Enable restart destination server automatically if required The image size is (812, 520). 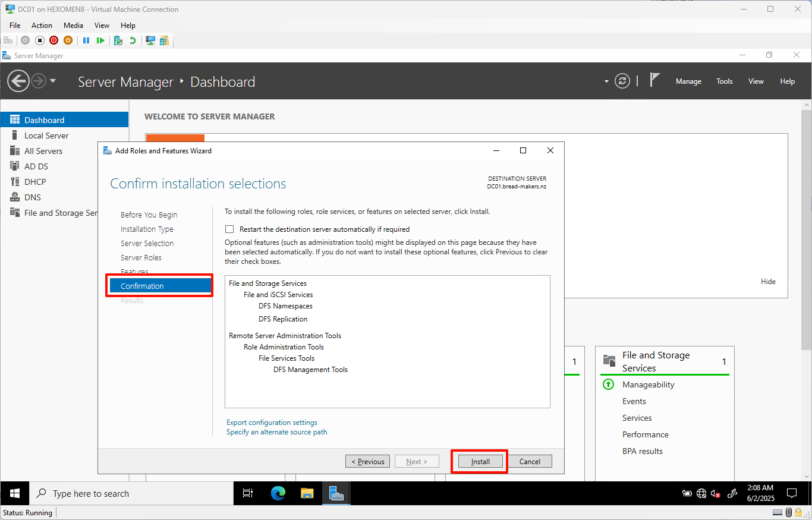[229, 229]
